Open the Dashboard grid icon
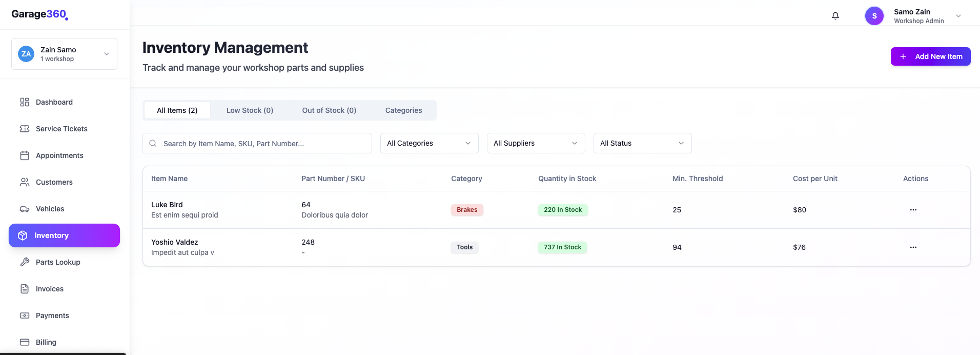Screen dimensions: 980x355 click(25, 102)
